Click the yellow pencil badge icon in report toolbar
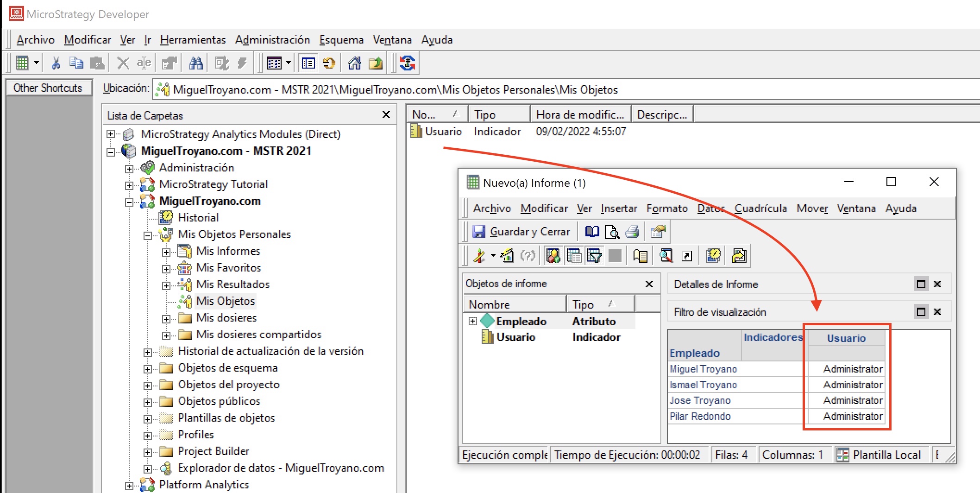The image size is (980, 493). (x=713, y=255)
